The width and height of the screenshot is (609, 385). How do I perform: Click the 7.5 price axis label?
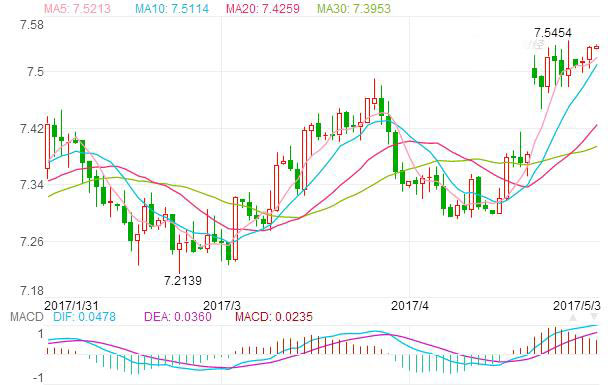tap(35, 72)
